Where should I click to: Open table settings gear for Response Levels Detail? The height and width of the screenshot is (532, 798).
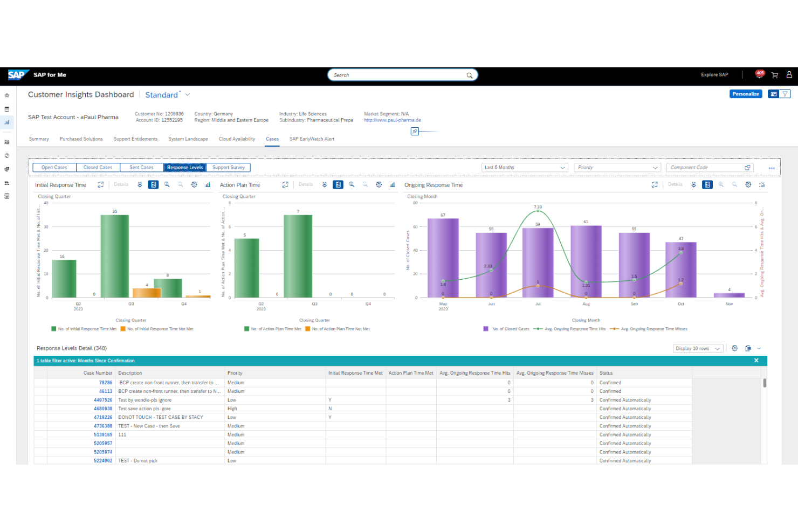pos(734,349)
